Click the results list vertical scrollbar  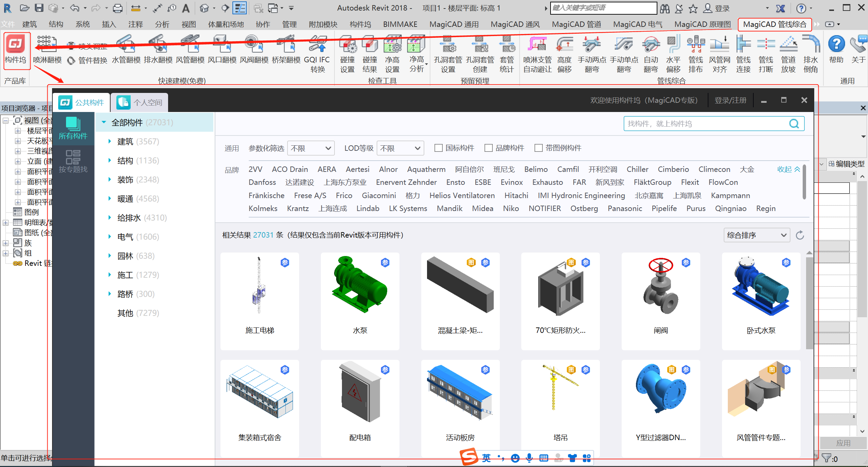(809, 303)
